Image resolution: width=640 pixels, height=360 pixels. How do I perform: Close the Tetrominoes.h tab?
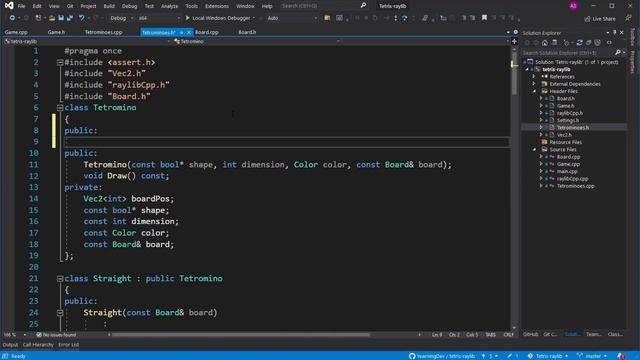point(189,32)
